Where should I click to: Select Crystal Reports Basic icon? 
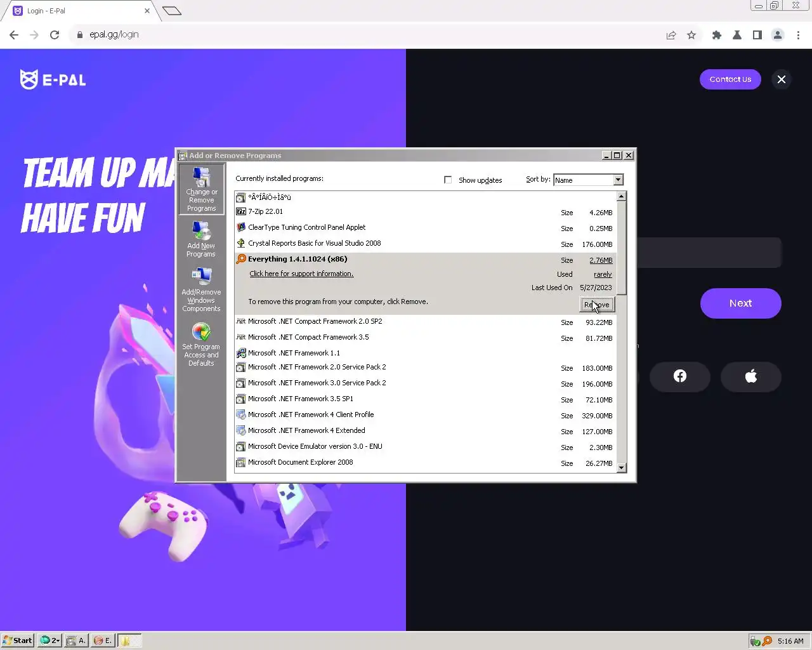[241, 243]
